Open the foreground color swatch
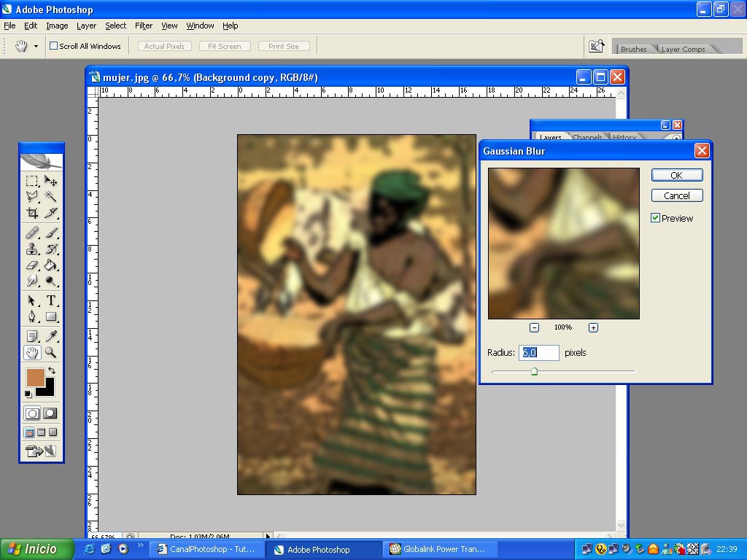Viewport: 747px width, 560px height. pyautogui.click(x=36, y=378)
